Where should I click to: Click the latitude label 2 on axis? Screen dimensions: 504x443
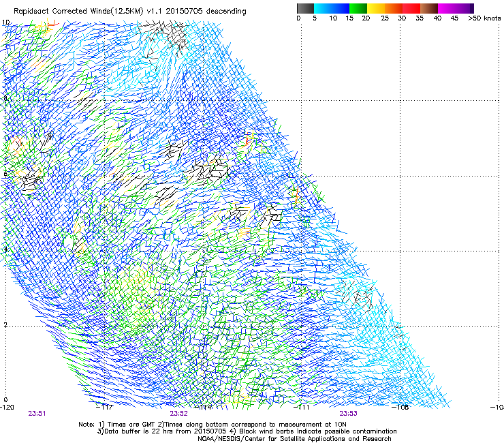tap(5, 324)
